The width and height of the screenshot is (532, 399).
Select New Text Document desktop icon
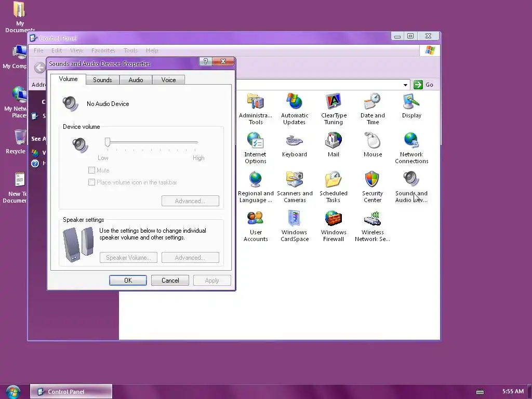click(16, 187)
